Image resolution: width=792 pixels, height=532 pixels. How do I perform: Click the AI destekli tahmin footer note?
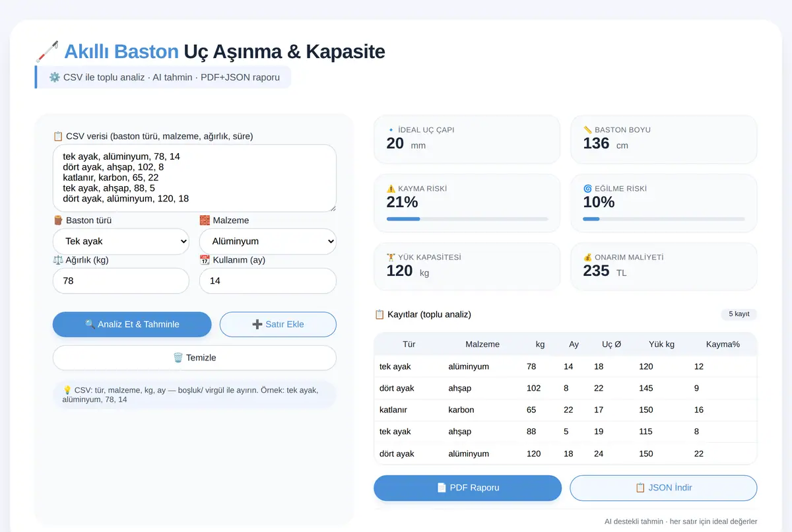[x=680, y=521]
